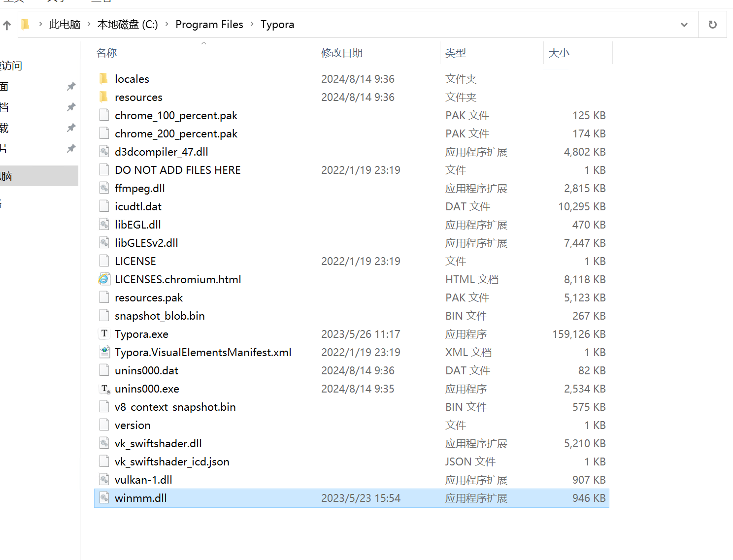Select the vulkan-1.dll file icon
Screen dimensions: 733x560
[104, 480]
